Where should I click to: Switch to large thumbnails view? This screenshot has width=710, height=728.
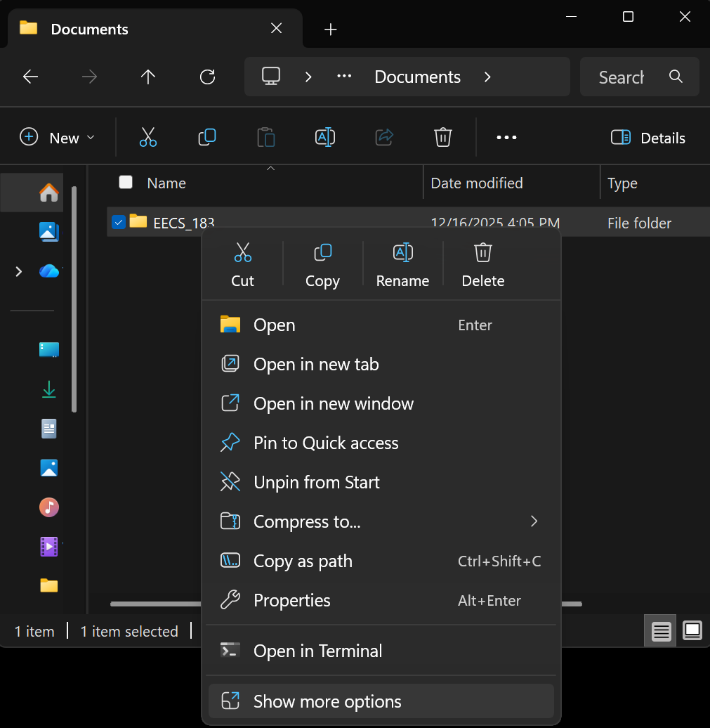[692, 630]
